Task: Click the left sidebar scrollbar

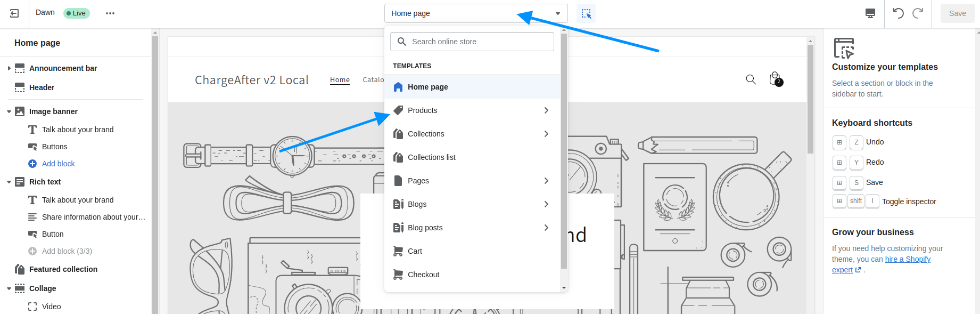Action: 155,174
